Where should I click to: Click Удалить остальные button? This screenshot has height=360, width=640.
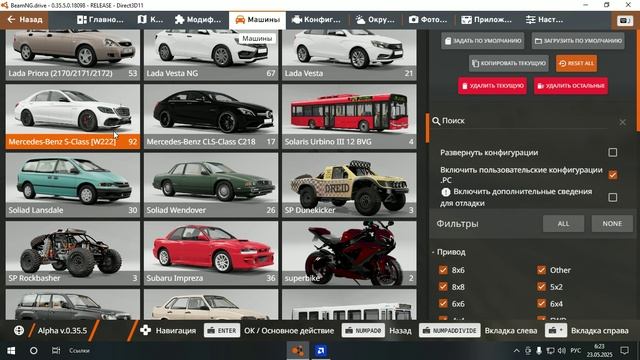[x=571, y=86]
